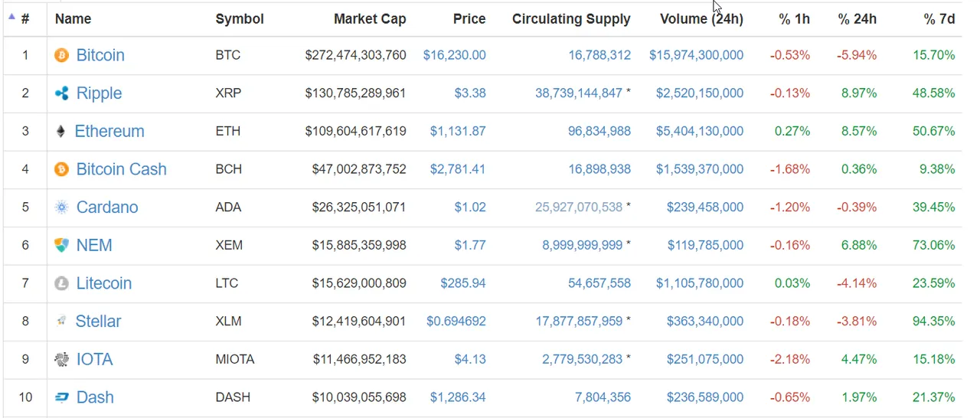Click the NEM logo icon
The image size is (980, 418).
pyautogui.click(x=61, y=245)
